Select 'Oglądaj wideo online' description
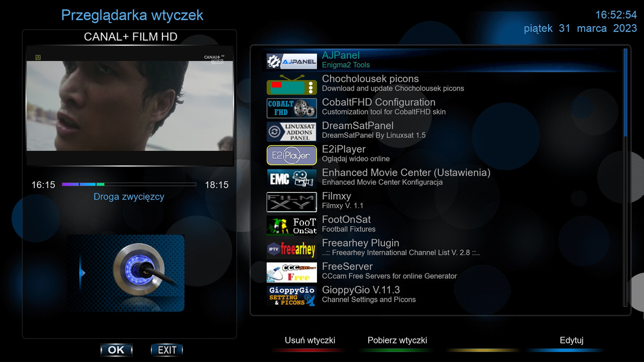644x362 pixels. click(356, 159)
